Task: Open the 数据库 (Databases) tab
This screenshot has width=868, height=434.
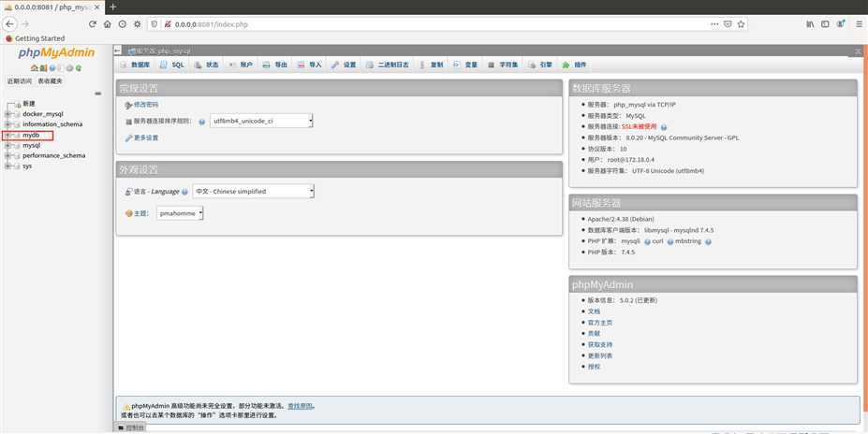Action: (135, 65)
